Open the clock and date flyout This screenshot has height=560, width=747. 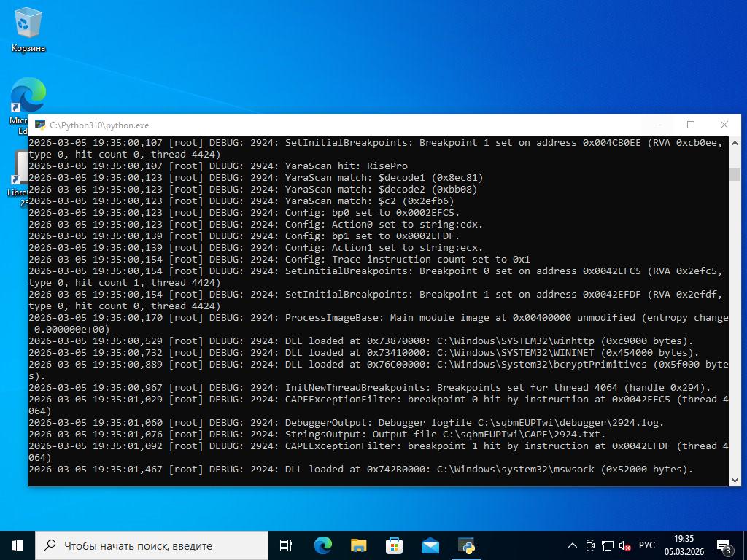coord(684,545)
